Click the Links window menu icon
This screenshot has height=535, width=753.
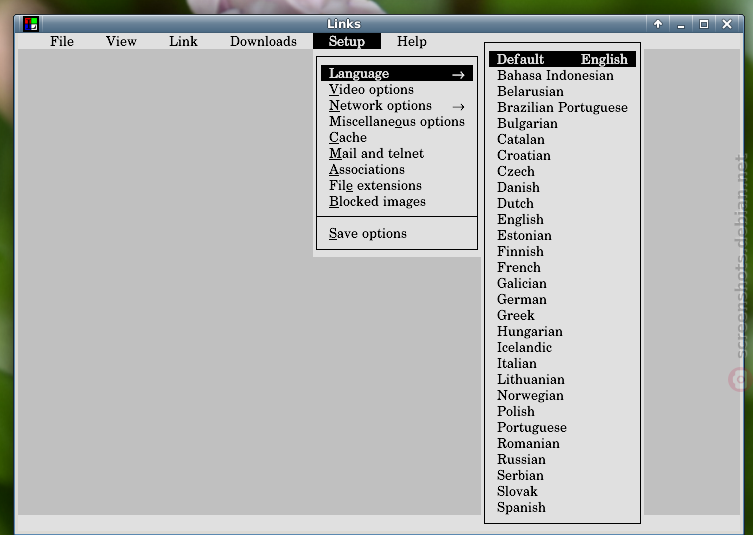pyautogui.click(x=31, y=24)
